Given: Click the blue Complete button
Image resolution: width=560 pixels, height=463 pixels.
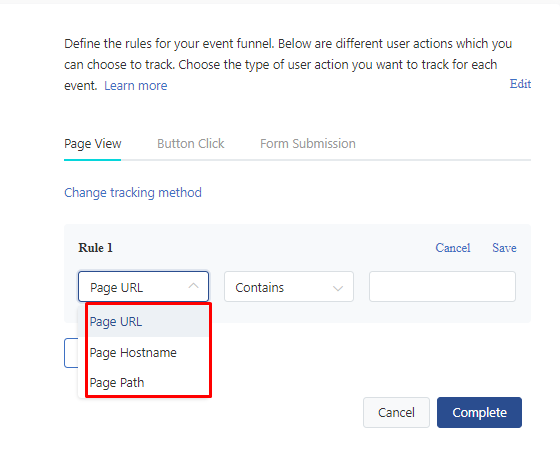Looking at the screenshot, I should tap(479, 413).
